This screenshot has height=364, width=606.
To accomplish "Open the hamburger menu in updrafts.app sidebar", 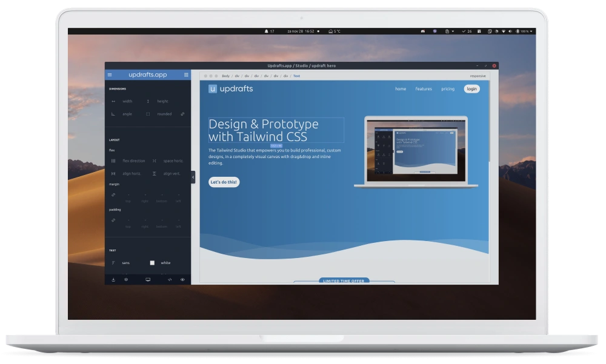I will [x=110, y=75].
